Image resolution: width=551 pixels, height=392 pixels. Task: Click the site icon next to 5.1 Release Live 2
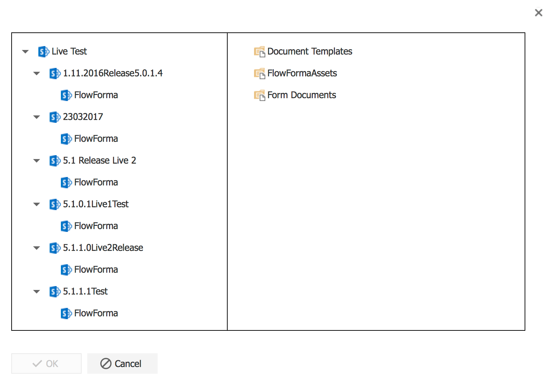click(x=55, y=161)
